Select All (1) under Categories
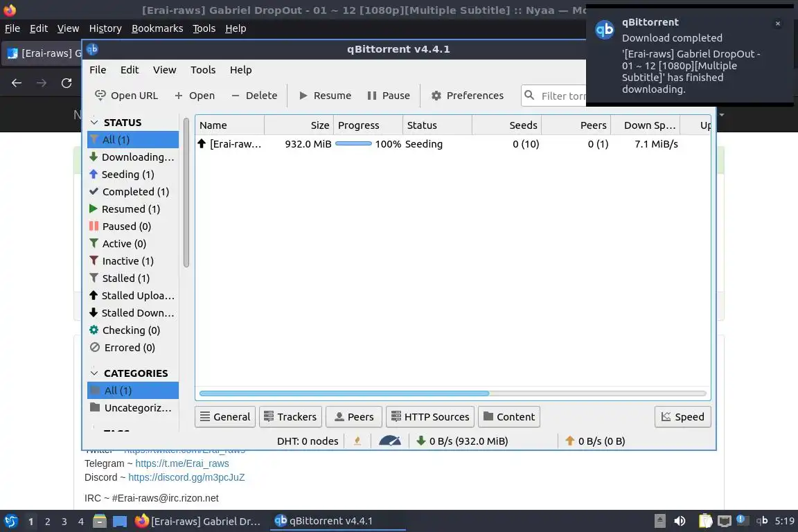The width and height of the screenshot is (798, 532). click(x=133, y=391)
